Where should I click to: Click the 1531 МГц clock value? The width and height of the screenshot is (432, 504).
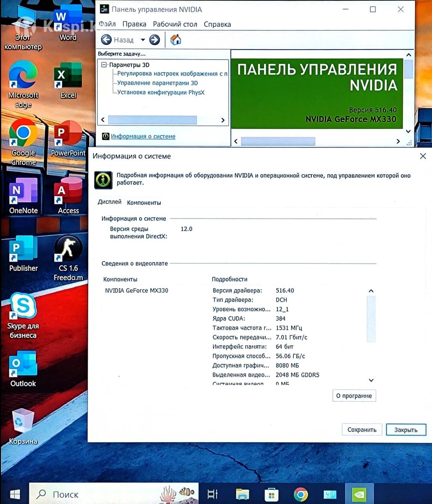click(289, 328)
